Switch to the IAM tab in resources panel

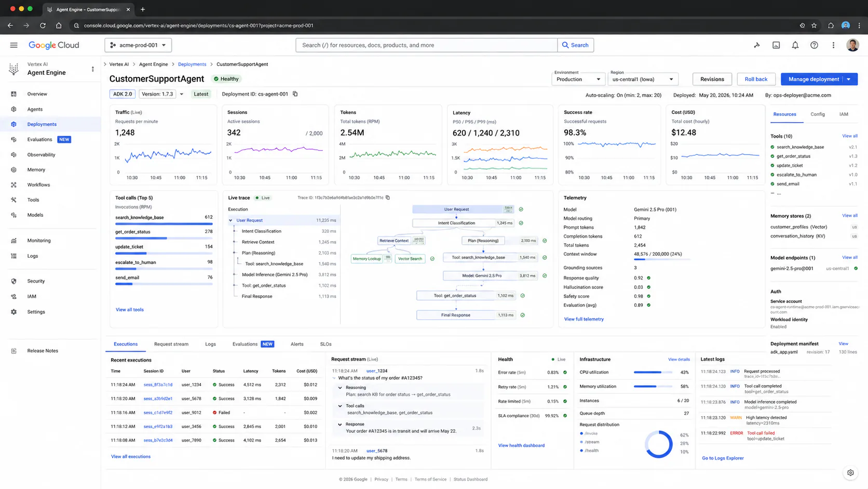[x=844, y=114]
